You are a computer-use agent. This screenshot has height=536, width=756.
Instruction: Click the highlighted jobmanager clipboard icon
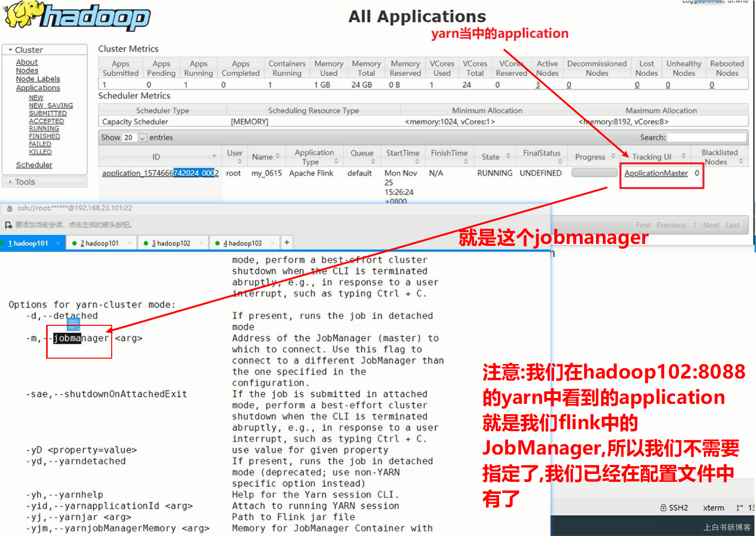73,324
